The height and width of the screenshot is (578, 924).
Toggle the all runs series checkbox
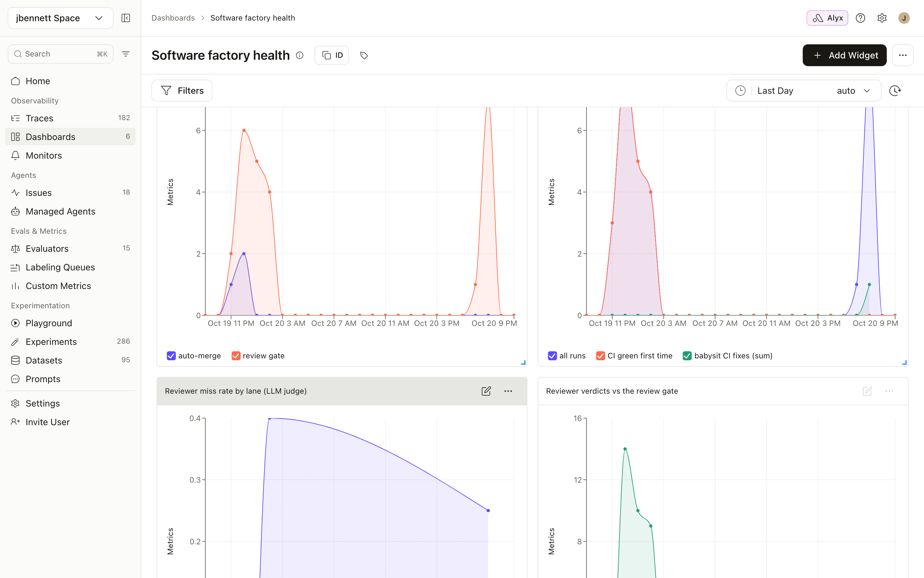(552, 356)
